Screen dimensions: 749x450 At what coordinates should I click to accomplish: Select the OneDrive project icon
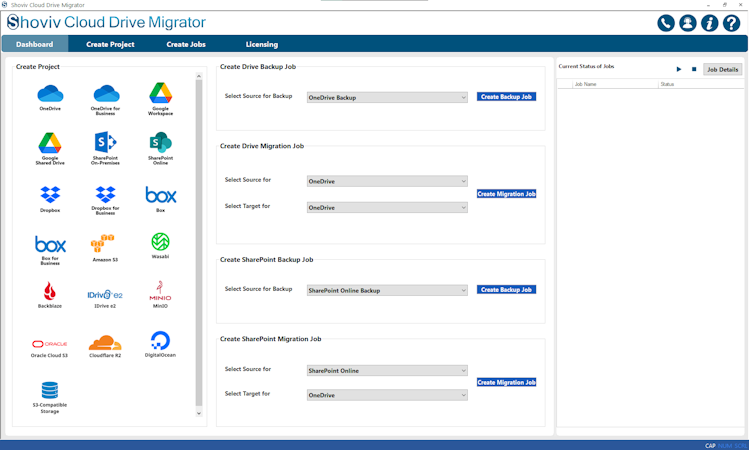click(50, 94)
